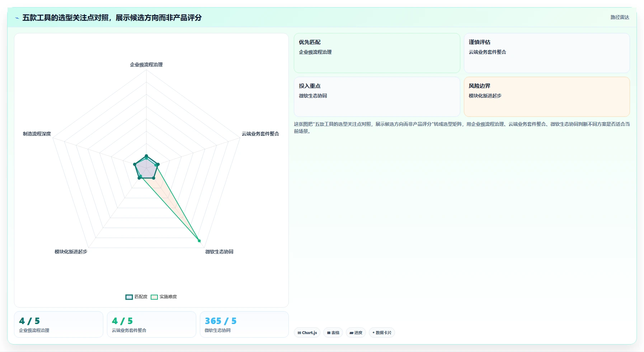Click the 风险边界 card

point(547,97)
